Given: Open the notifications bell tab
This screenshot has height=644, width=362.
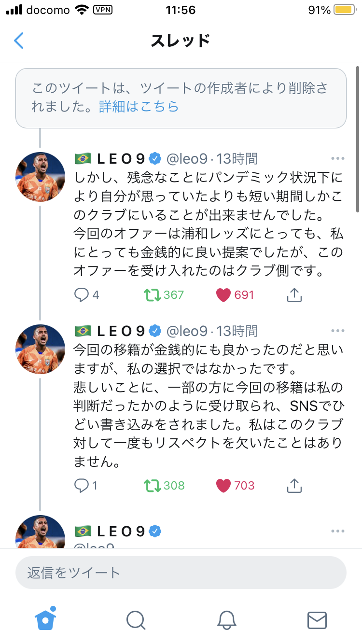Looking at the screenshot, I should pos(226,620).
